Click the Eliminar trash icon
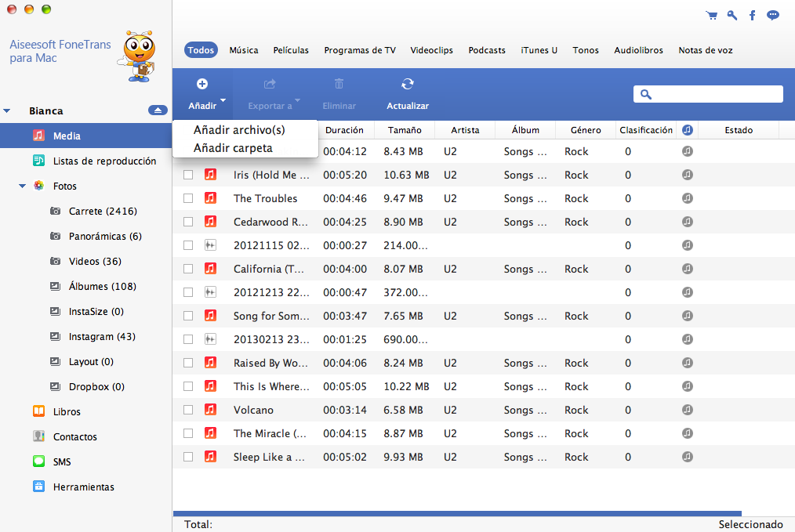The height and width of the screenshot is (532, 795). (339, 84)
